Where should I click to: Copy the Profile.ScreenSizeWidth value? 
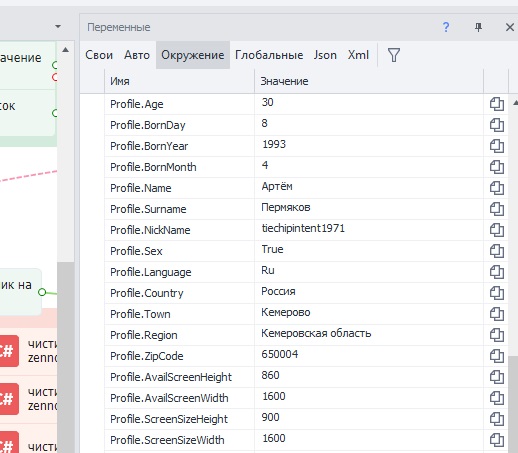[x=497, y=440]
